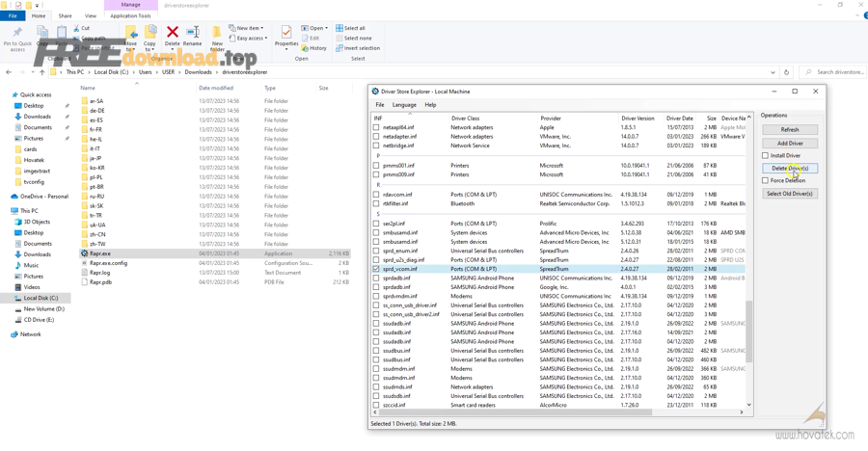Expand address bar history dropdown

(773, 72)
